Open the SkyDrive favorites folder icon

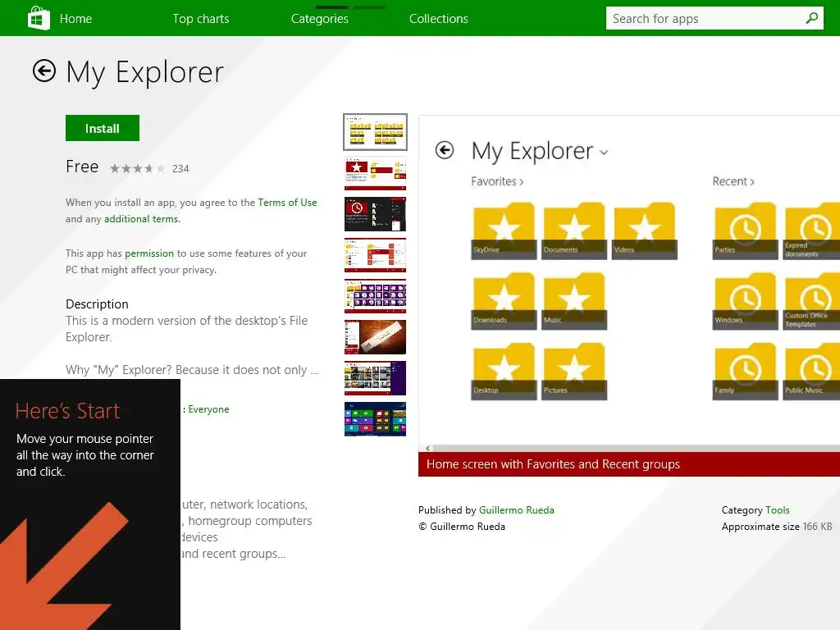(x=504, y=231)
